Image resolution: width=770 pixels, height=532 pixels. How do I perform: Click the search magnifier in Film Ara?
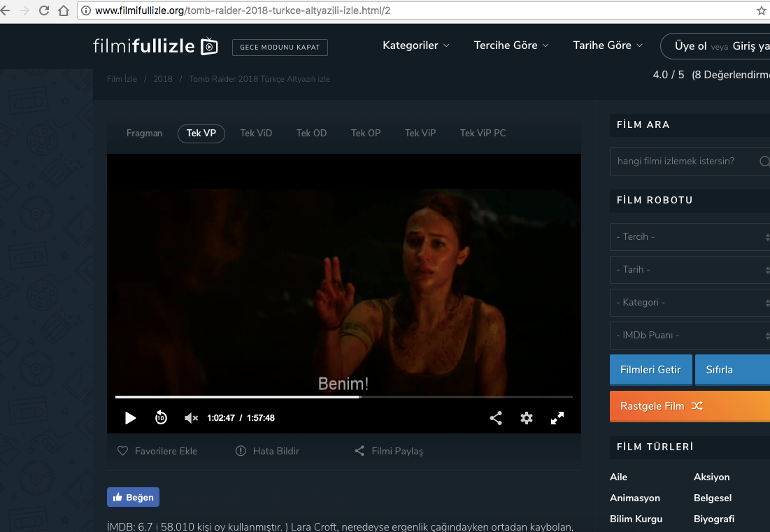click(764, 161)
